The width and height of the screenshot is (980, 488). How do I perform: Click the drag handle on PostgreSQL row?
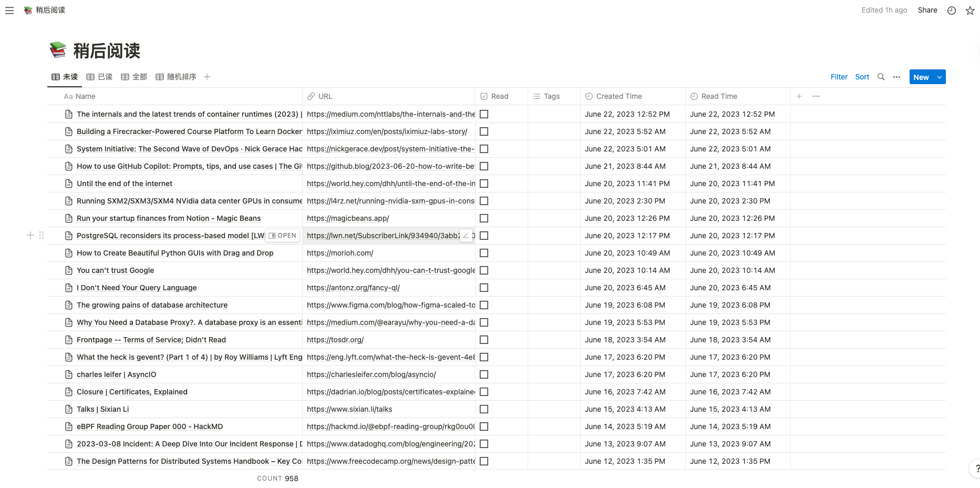click(x=42, y=236)
